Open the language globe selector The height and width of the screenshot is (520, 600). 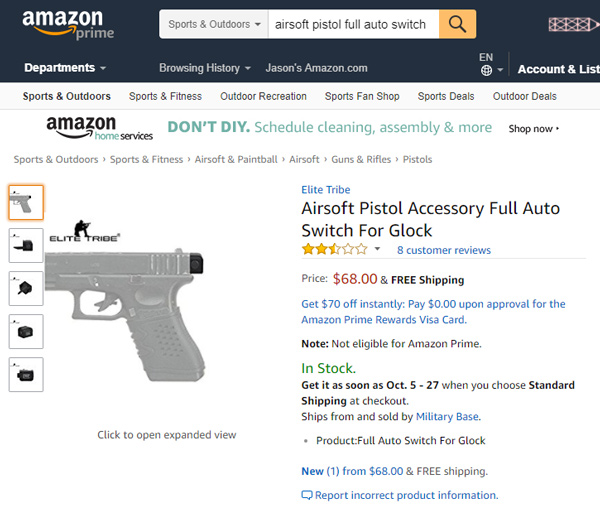[486, 70]
